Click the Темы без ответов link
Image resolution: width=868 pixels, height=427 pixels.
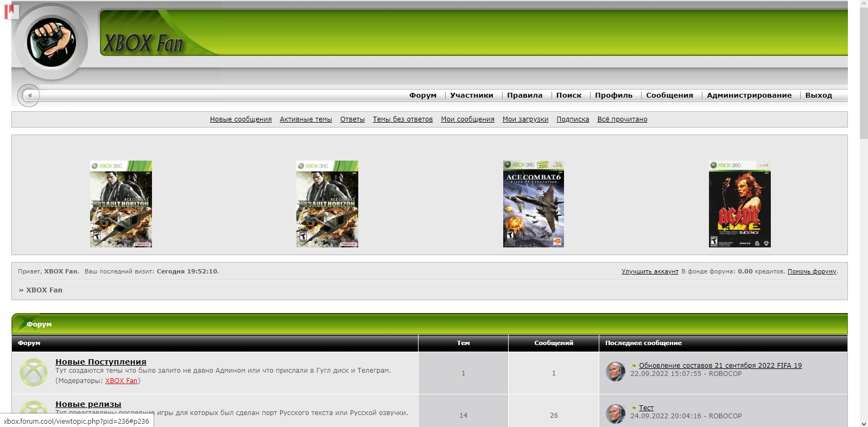coord(402,119)
